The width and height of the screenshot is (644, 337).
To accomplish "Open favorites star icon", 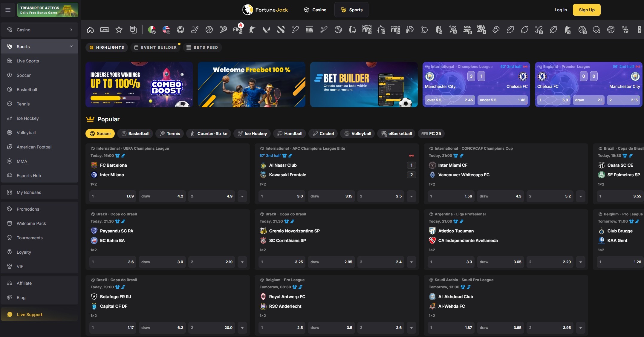I will [119, 30].
